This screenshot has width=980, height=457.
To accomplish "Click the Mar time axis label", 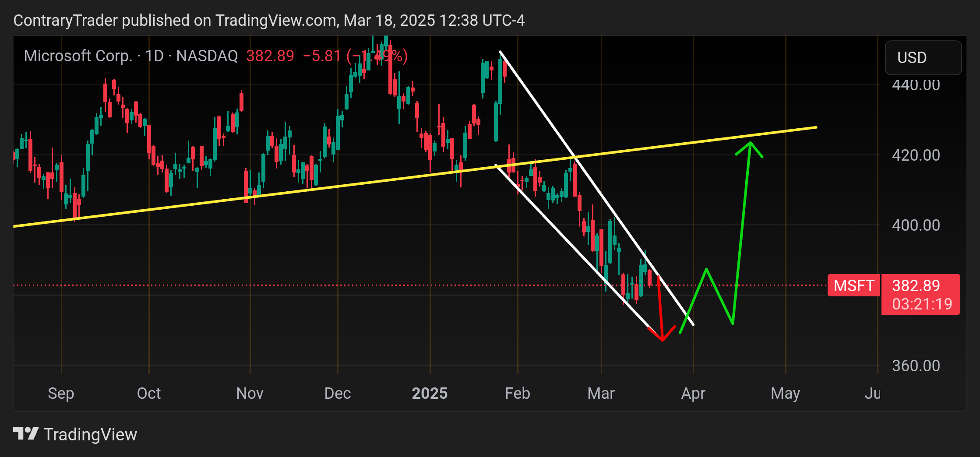I will 601,393.
